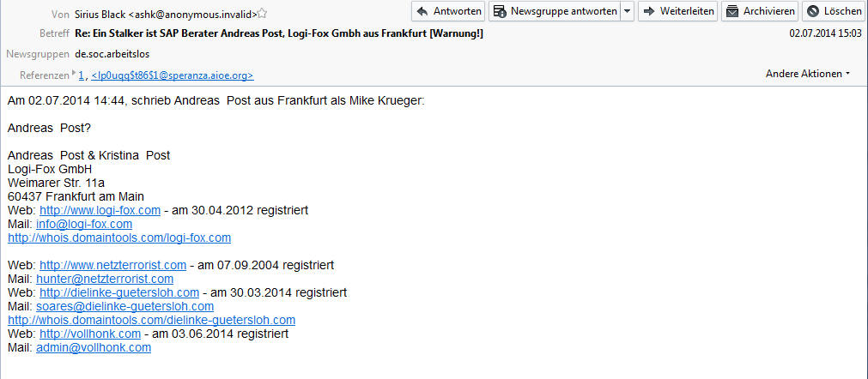Forward message with Weiterleiten
This screenshot has height=379, width=868.
[678, 11]
